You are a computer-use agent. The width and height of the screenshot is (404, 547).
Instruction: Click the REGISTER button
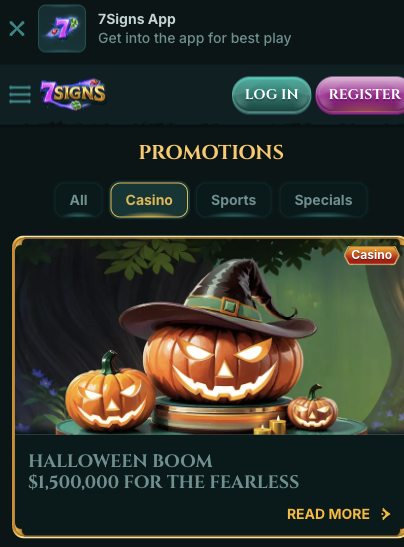pos(361,95)
